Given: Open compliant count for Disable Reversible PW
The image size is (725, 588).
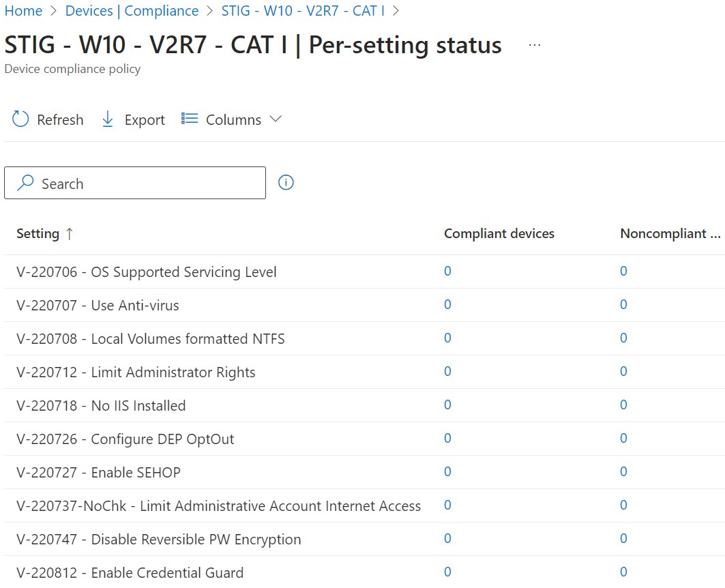Looking at the screenshot, I should coord(447,538).
